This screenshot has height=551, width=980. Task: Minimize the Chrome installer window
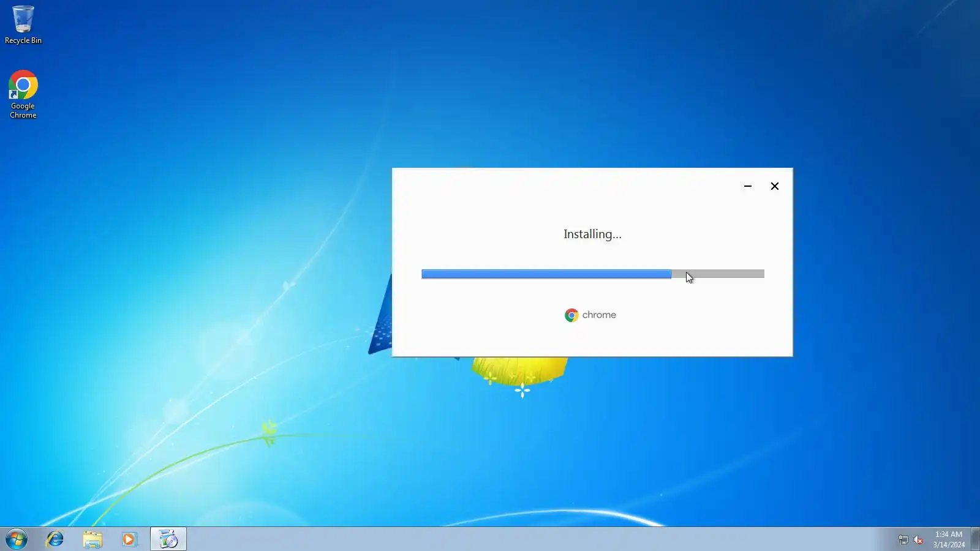748,186
